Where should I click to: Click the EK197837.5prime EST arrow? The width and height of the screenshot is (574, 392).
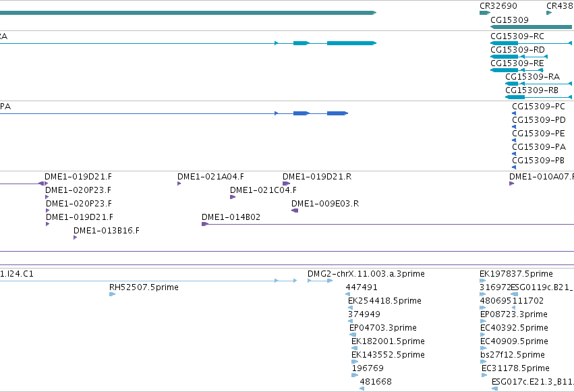coord(482,281)
